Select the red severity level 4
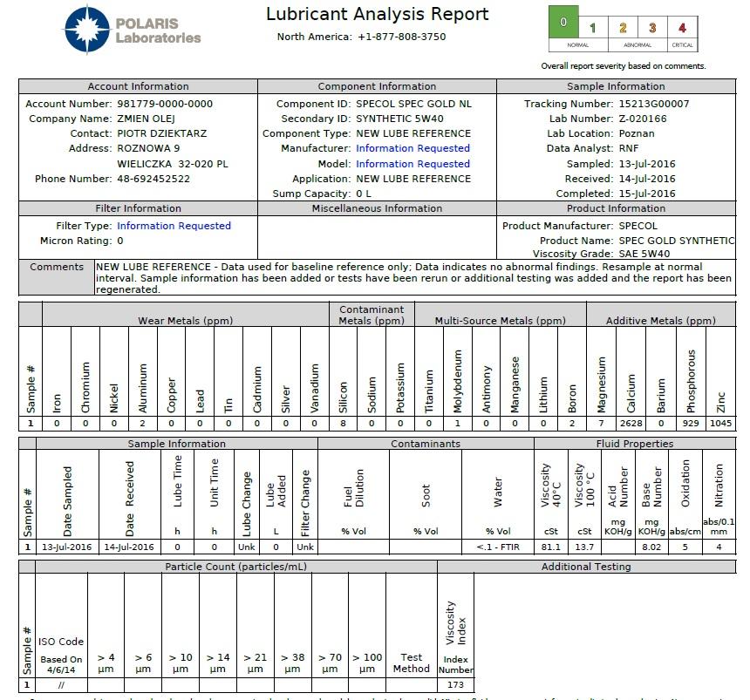 (x=683, y=28)
